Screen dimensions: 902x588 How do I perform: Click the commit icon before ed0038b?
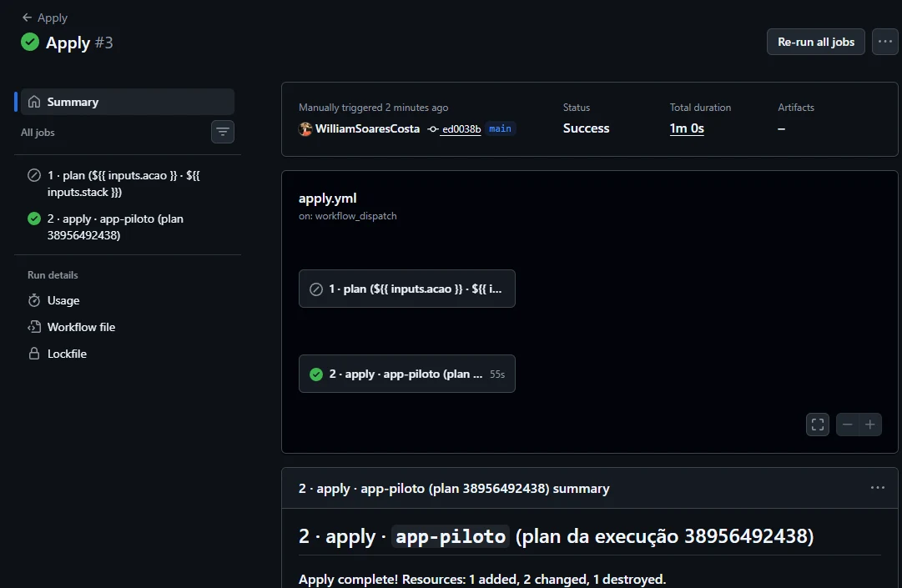433,129
